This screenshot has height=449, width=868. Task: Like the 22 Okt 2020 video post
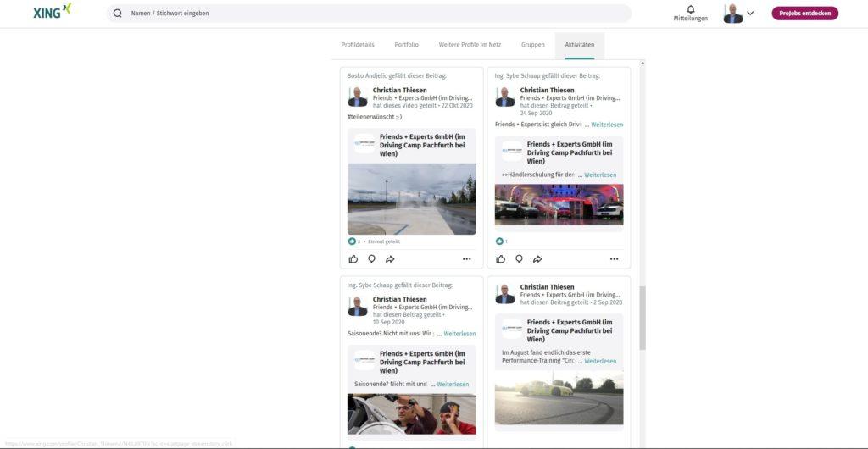[x=353, y=258]
